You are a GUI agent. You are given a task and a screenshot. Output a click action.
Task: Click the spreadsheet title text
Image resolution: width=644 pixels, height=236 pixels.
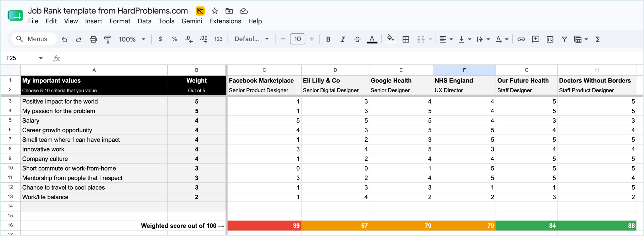(x=108, y=11)
